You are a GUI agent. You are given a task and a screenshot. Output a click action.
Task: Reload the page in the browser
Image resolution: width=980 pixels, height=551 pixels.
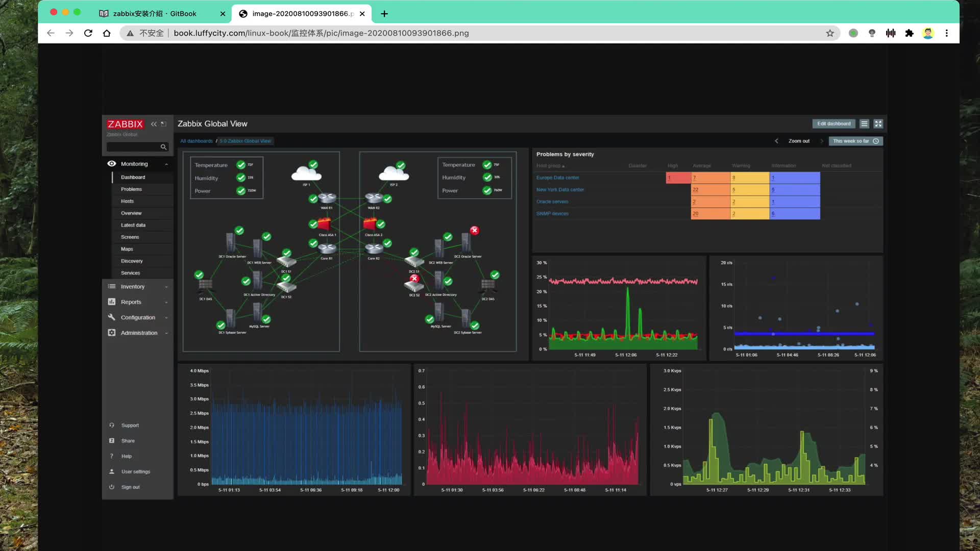(88, 33)
